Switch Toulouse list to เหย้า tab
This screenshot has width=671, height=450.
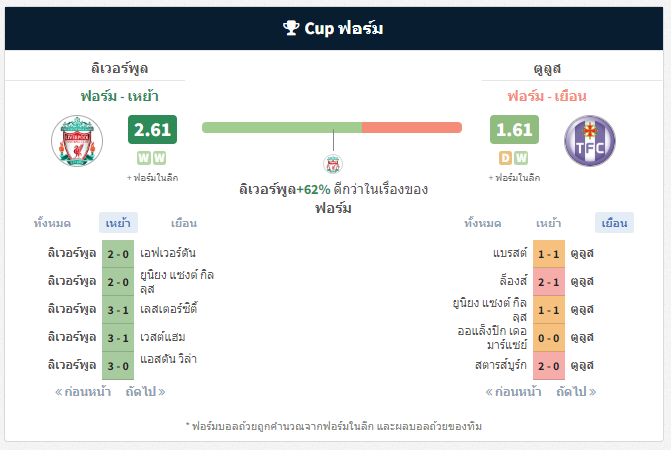(x=549, y=223)
